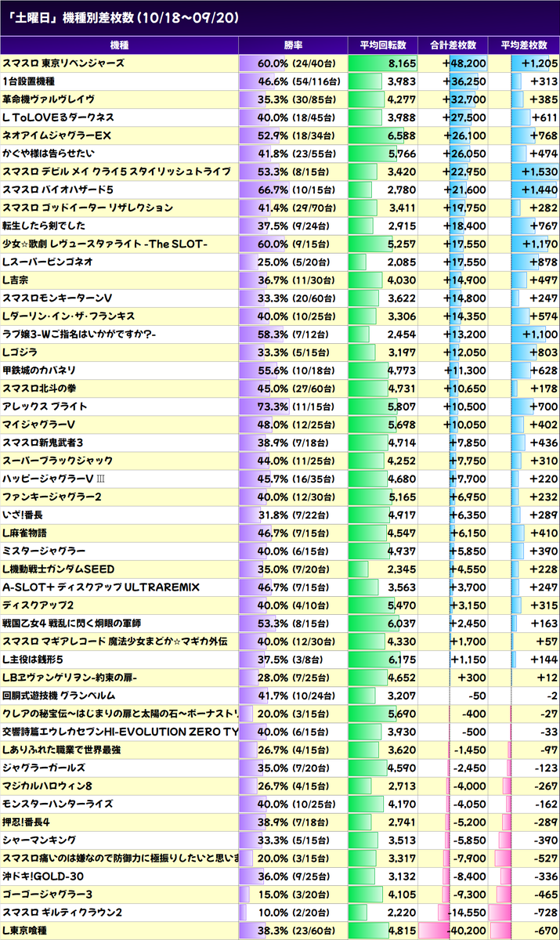Click ジャグラーガールズ machine name
Viewport: 560px width, 940px height.
click(44, 768)
